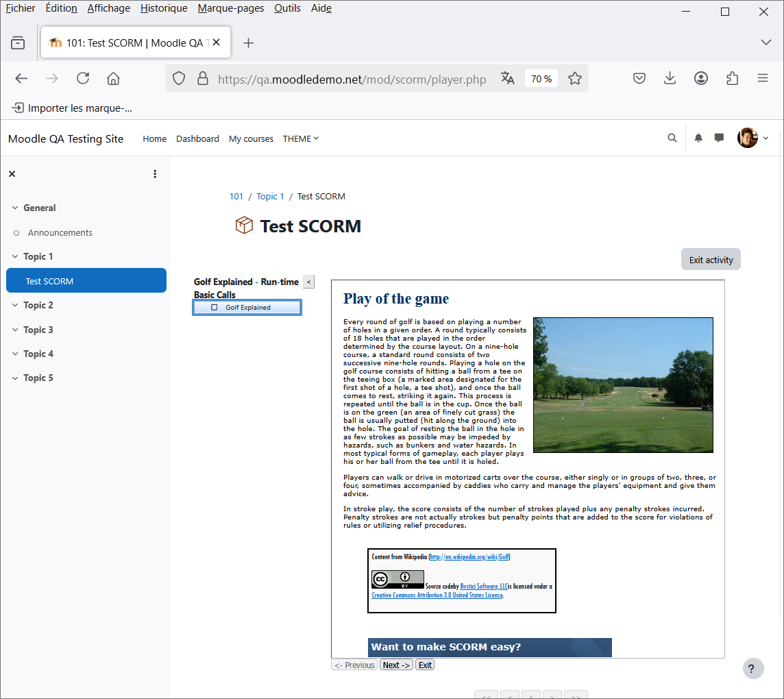
Task: Open course index options menu
Action: coord(155,174)
